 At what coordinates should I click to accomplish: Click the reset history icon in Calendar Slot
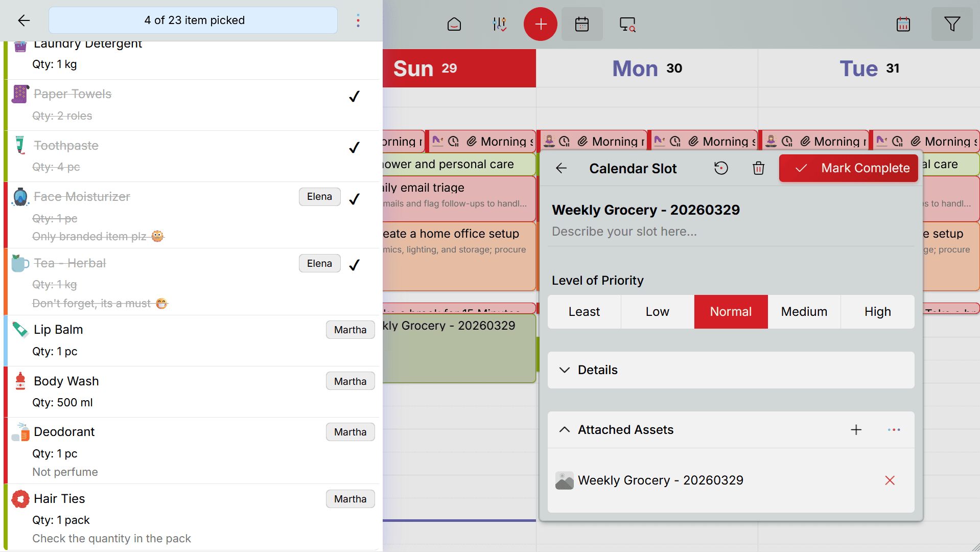point(721,168)
